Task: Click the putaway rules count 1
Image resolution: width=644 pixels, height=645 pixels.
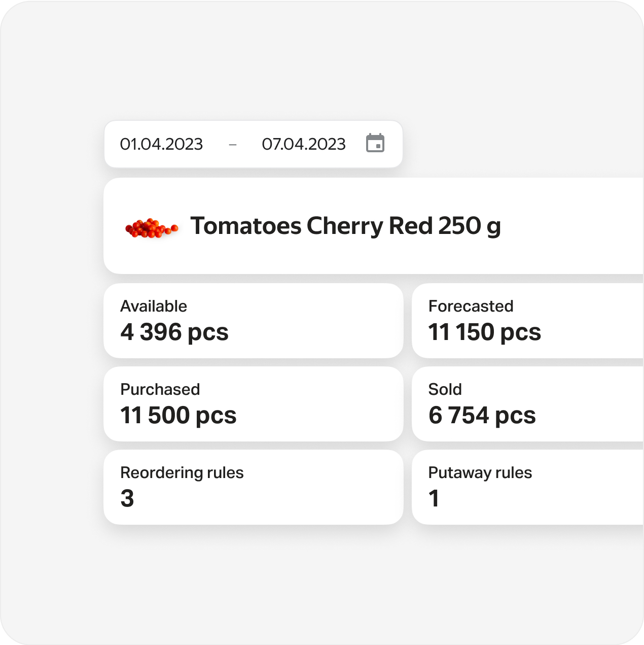Action: pyautogui.click(x=434, y=498)
